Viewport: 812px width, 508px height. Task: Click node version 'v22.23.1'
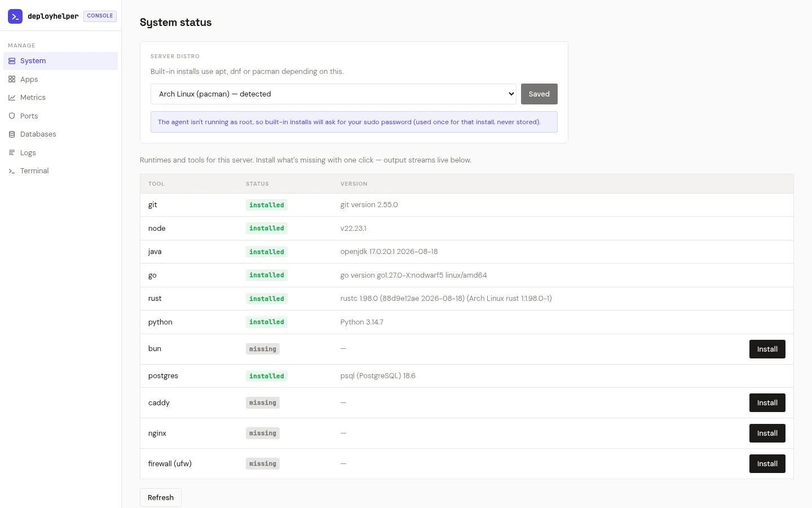tap(353, 229)
